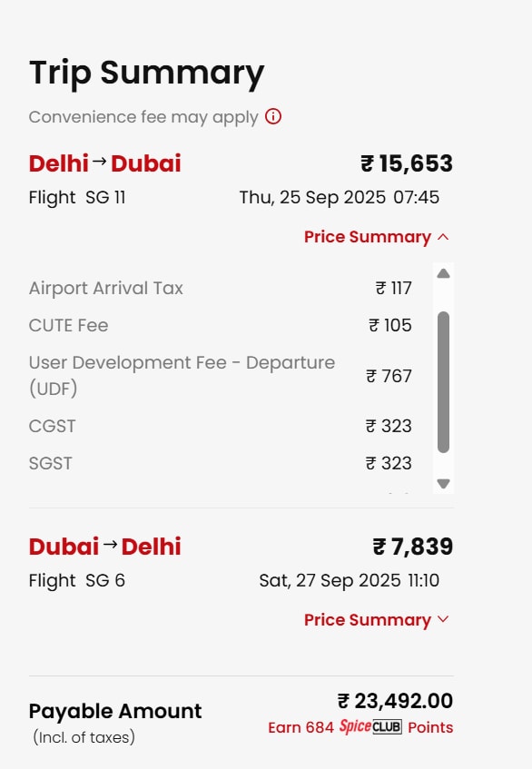Click the SpiceClub logo
Viewport: 532px width, 769px height.
[370, 726]
